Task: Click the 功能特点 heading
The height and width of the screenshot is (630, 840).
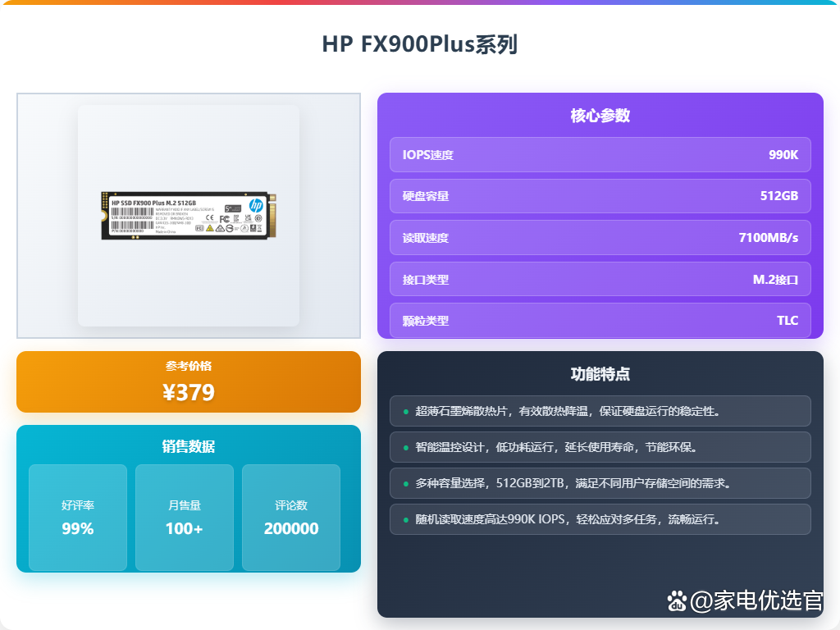Action: pyautogui.click(x=600, y=374)
